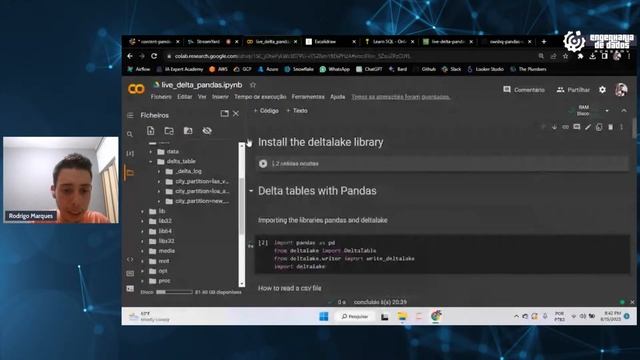
Task: Expand the lib folder
Action: click(142, 211)
